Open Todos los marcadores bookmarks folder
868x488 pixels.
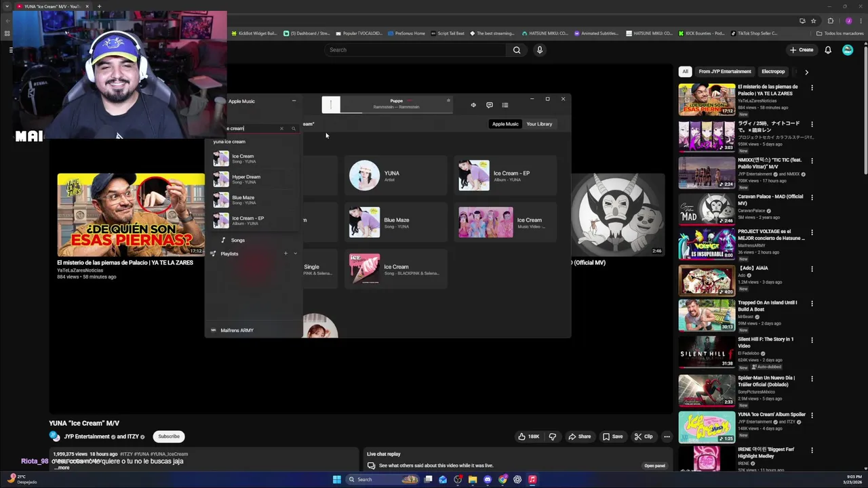coord(840,33)
